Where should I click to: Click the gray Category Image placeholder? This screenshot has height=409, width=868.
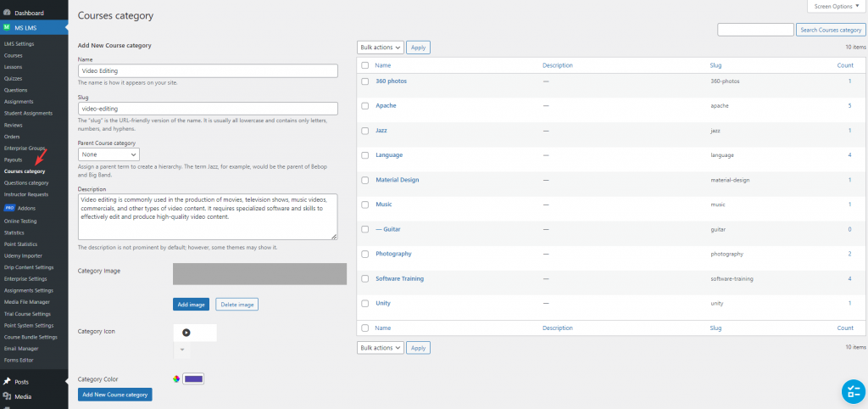click(259, 274)
